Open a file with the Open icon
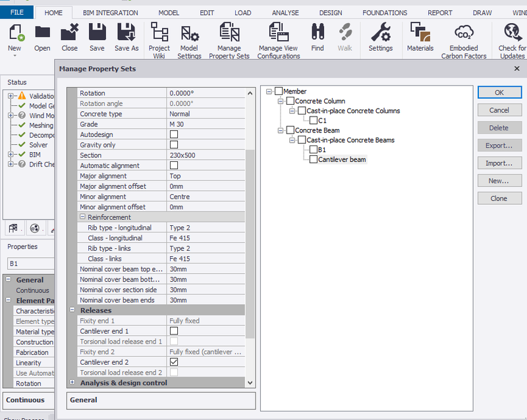This screenshot has height=420, width=527. pos(42,33)
